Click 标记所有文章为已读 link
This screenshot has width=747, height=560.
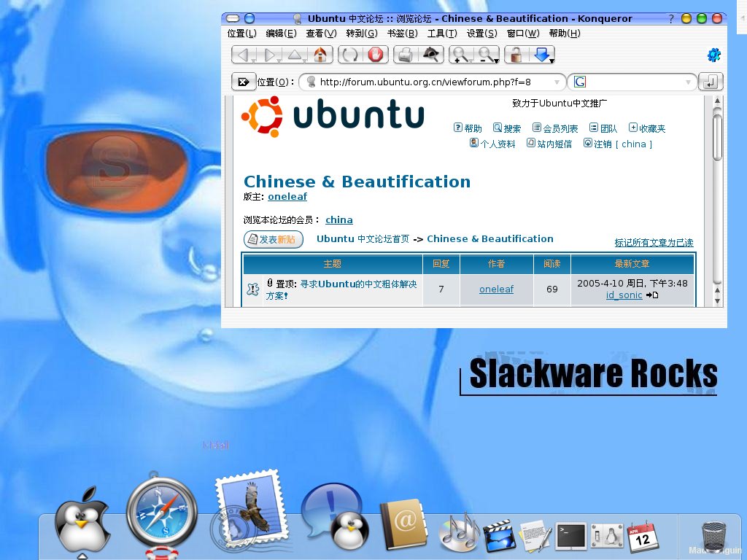pyautogui.click(x=654, y=243)
